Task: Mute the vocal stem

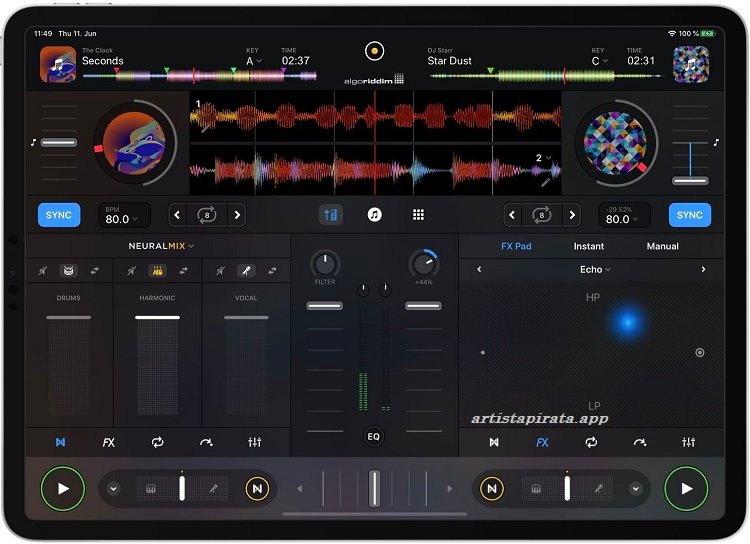Action: pyautogui.click(x=220, y=271)
